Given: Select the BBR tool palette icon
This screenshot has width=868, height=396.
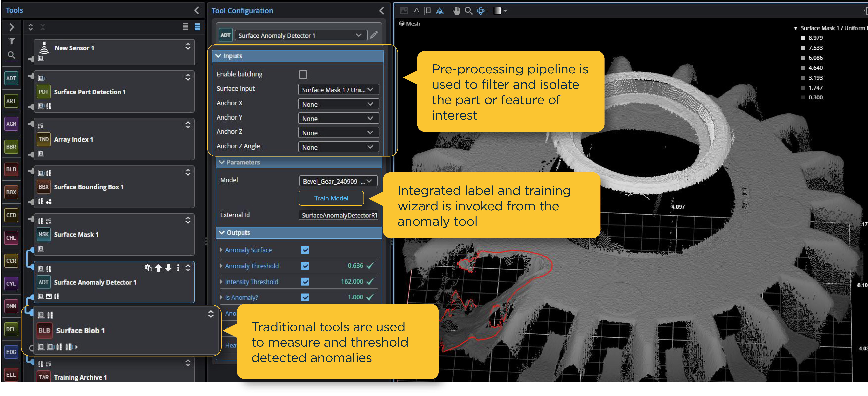Looking at the screenshot, I should pos(11,147).
